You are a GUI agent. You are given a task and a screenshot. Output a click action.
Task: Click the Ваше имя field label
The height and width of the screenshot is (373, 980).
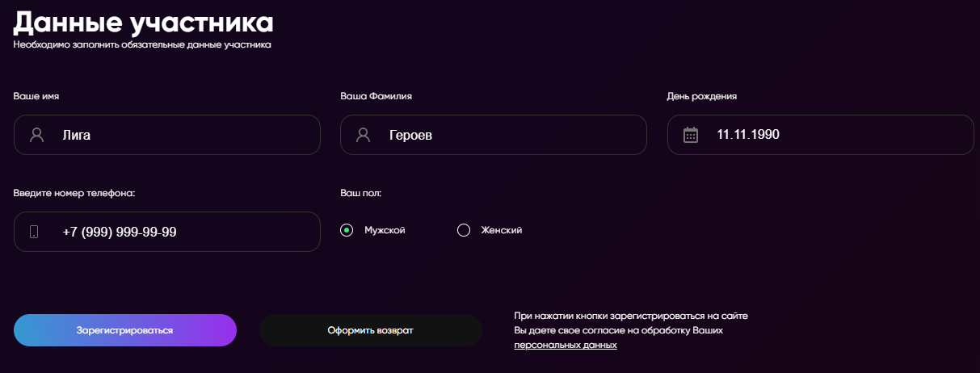tap(36, 96)
